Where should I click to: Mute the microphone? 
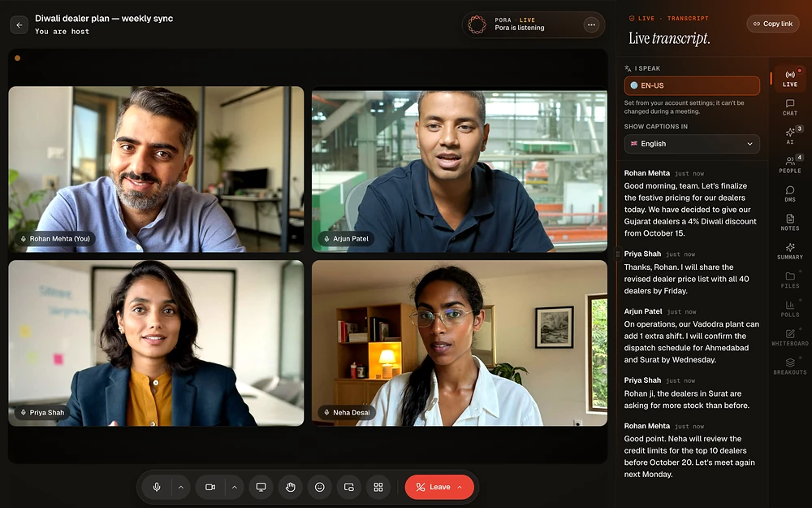[x=157, y=487]
